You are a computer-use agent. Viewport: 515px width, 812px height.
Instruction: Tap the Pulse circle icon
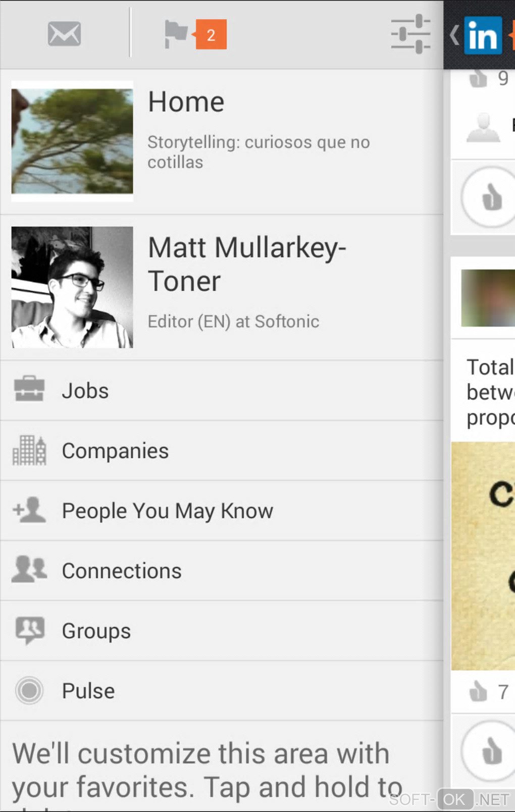tap(29, 690)
